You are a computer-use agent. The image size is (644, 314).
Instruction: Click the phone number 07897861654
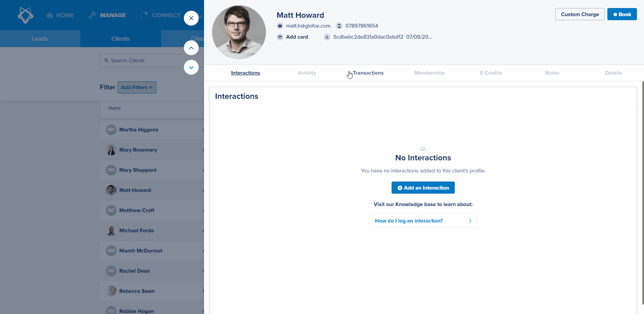pyautogui.click(x=362, y=26)
